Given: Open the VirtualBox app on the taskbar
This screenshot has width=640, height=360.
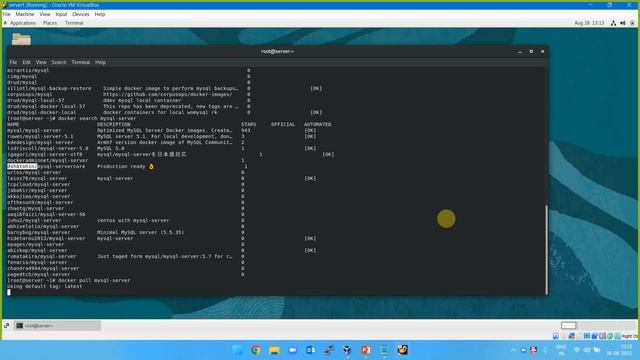Looking at the screenshot, I should coord(347,350).
